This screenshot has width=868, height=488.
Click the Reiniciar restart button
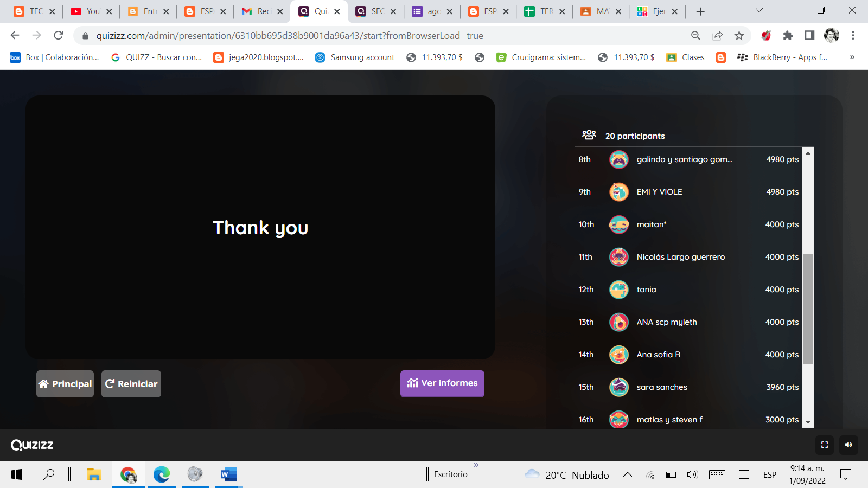coord(131,384)
